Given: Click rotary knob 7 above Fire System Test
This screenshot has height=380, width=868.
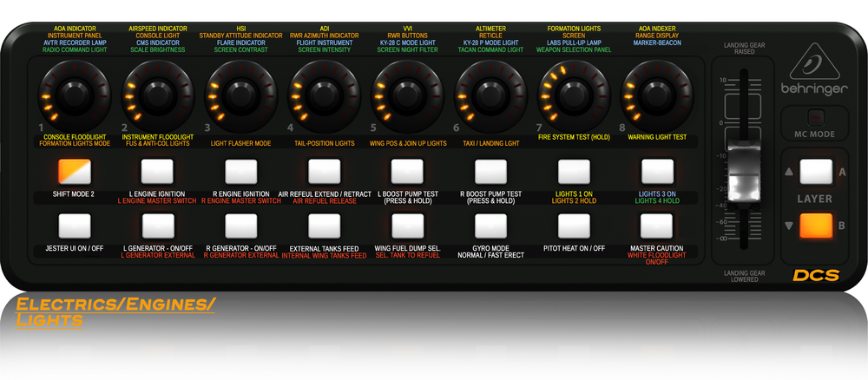Looking at the screenshot, I should [x=574, y=95].
